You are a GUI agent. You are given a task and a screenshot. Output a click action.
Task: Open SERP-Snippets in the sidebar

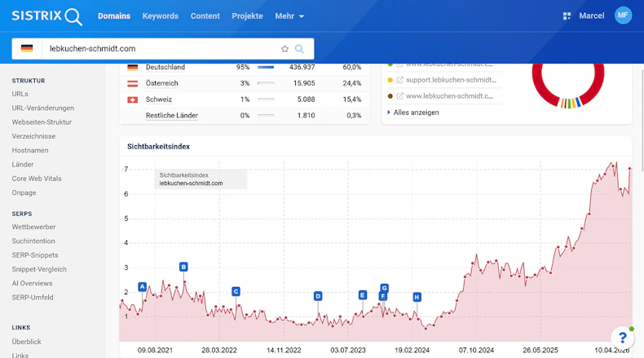[x=35, y=255]
